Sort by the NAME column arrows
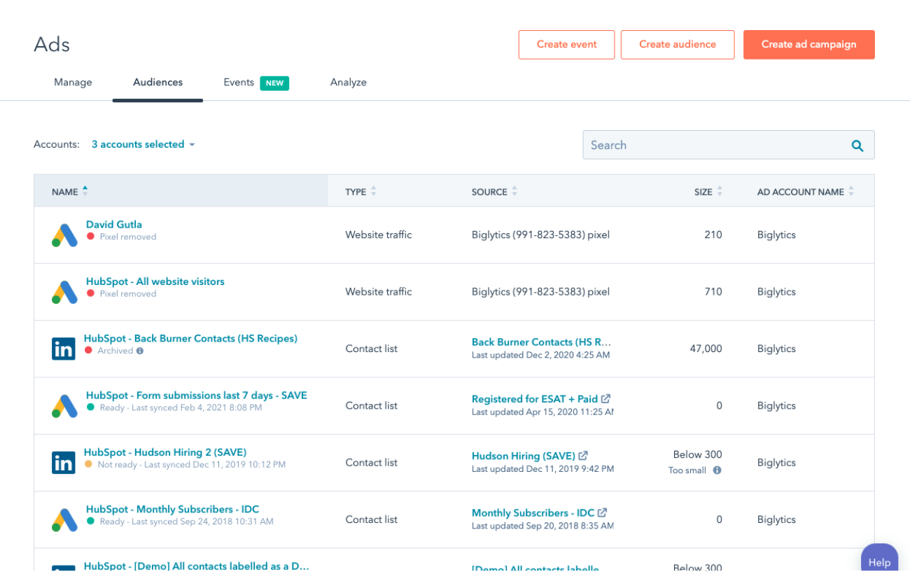910x588 pixels. pyautogui.click(x=85, y=190)
